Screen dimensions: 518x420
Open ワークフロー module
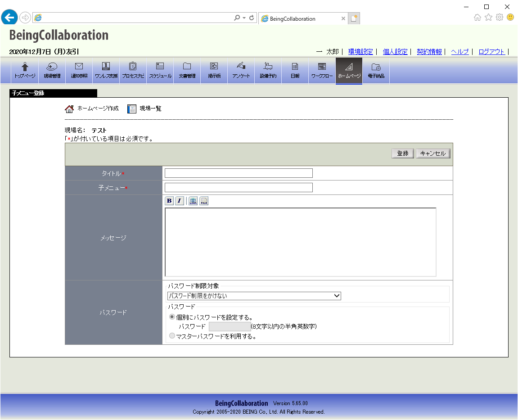(x=322, y=70)
